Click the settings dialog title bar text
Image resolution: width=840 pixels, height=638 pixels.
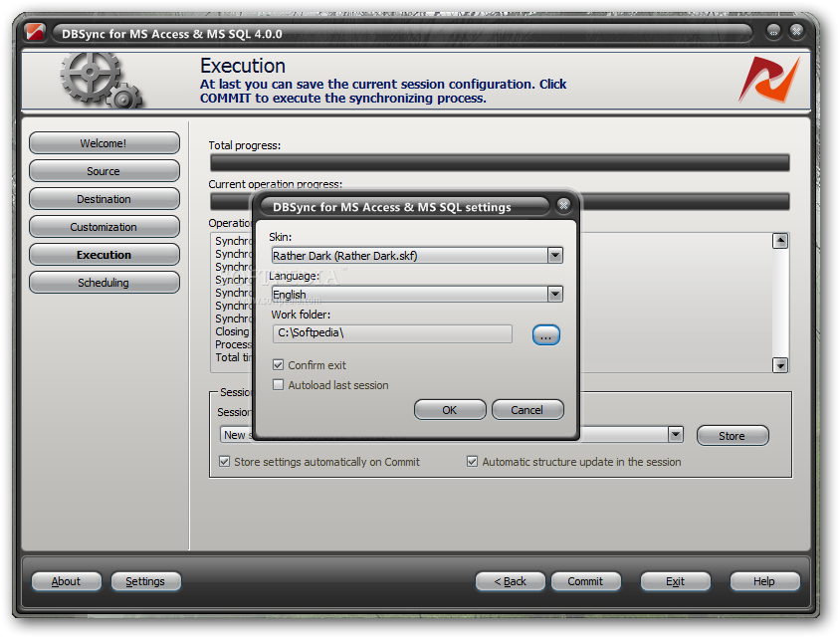click(x=391, y=207)
